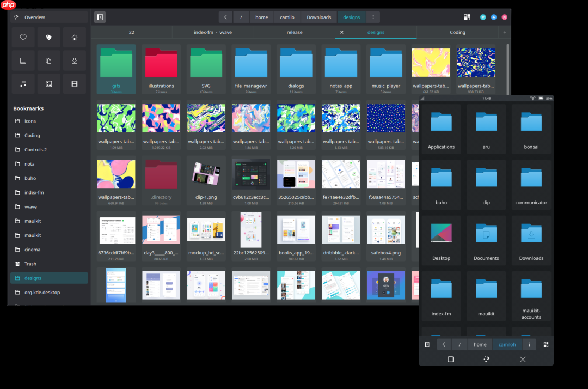588x389 pixels.
Task: Click the Downloads breadcrumb in path bar
Action: [318, 17]
